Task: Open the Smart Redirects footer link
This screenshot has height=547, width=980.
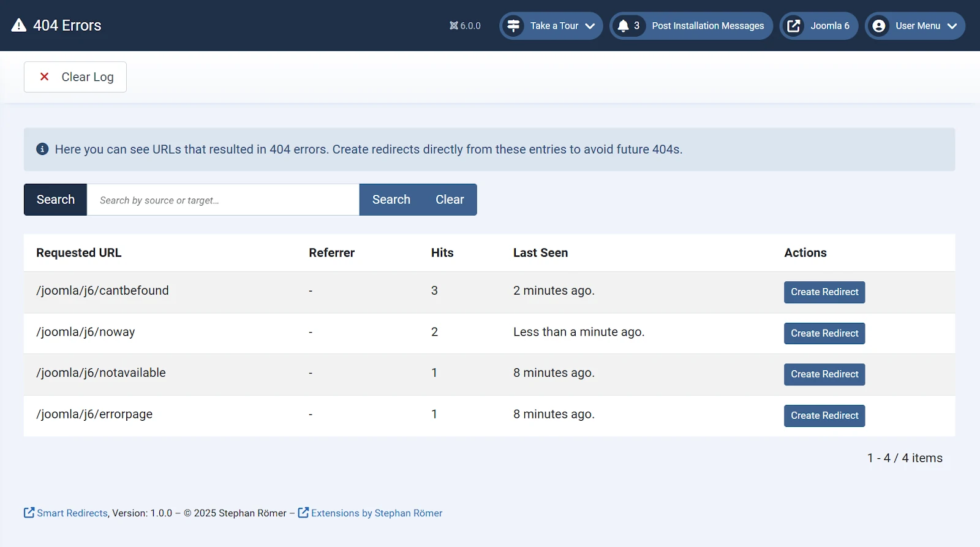Action: (x=72, y=513)
